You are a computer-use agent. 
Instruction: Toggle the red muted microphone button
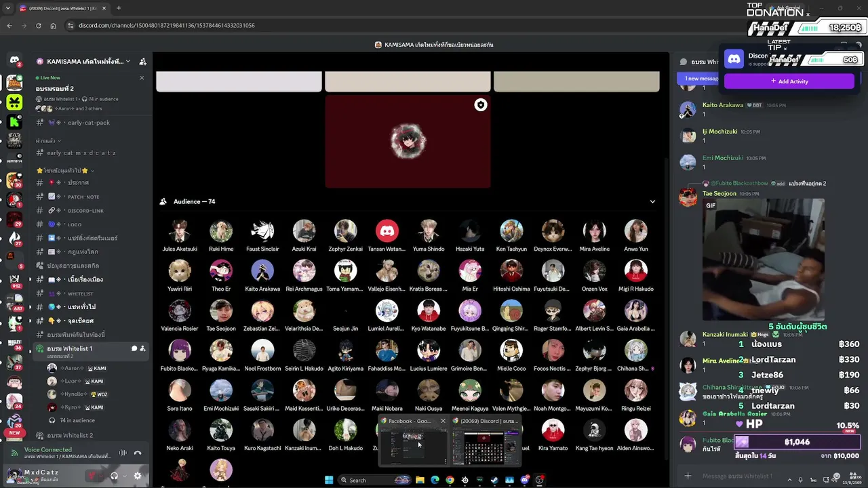point(92,476)
